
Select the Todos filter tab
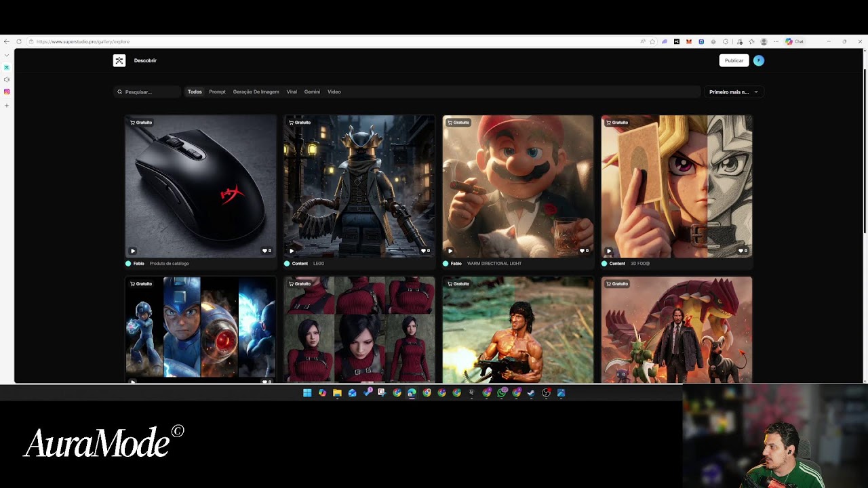[x=195, y=91]
